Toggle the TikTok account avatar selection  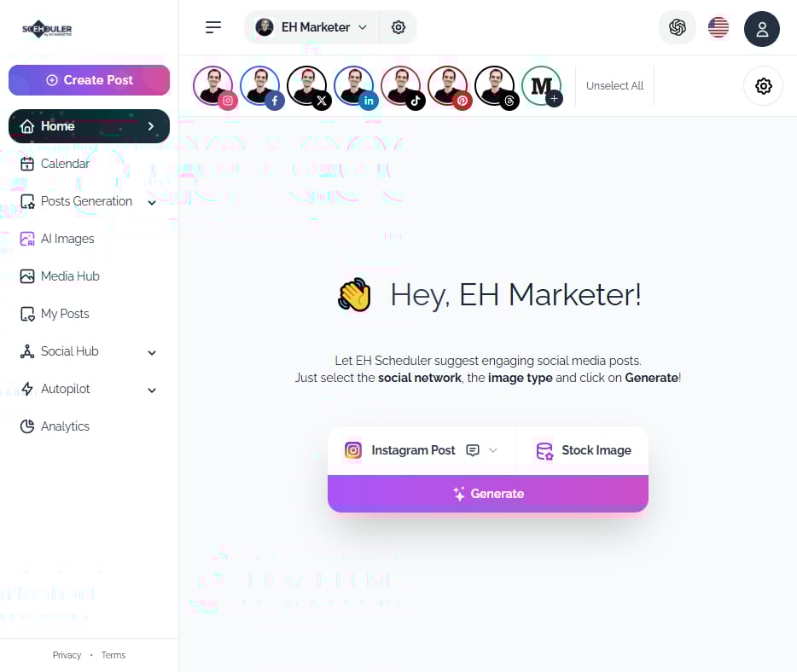pos(402,87)
